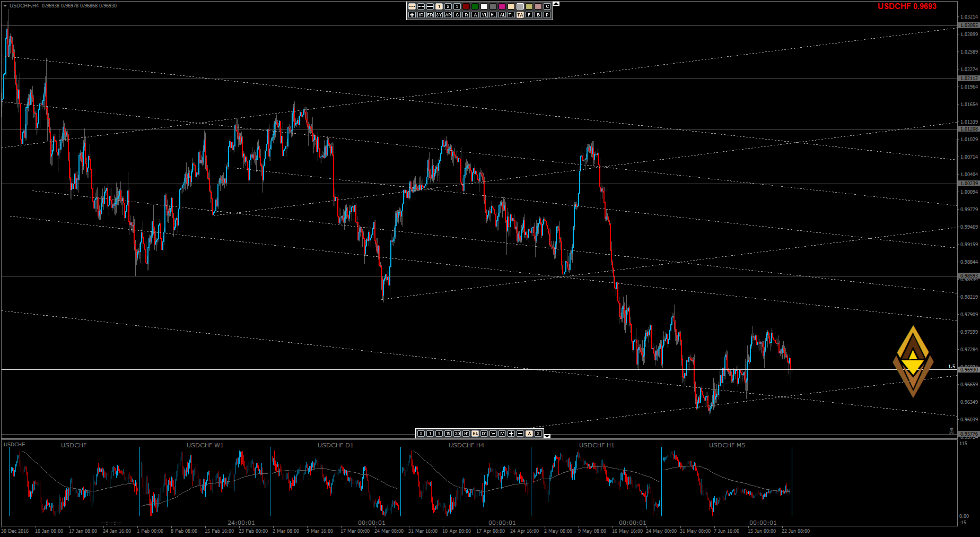The height and width of the screenshot is (537, 980).
Task: Select the solid line style button
Action: coord(430,6)
